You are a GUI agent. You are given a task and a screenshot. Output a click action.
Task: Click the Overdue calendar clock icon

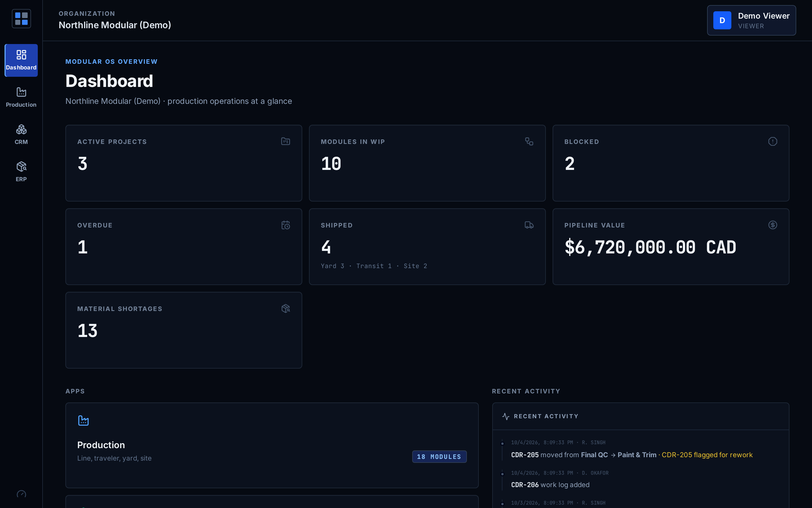[x=286, y=225]
